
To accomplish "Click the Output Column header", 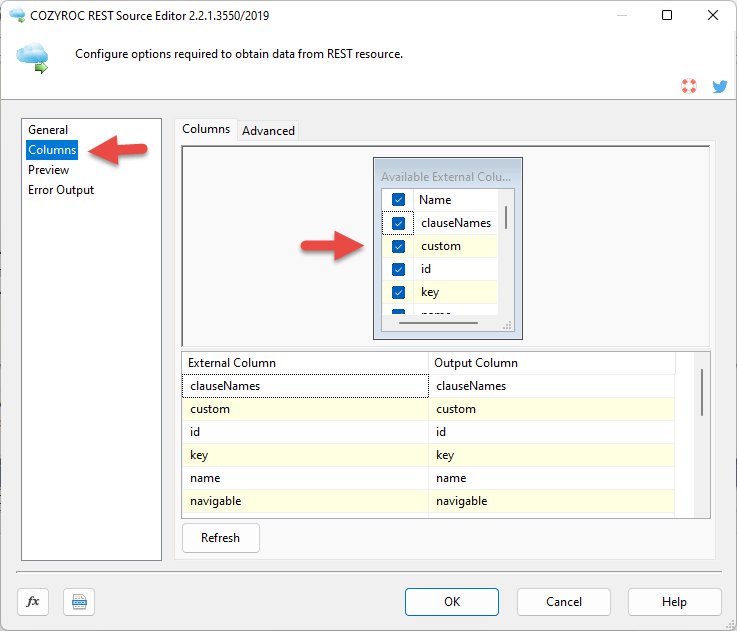I will (551, 363).
